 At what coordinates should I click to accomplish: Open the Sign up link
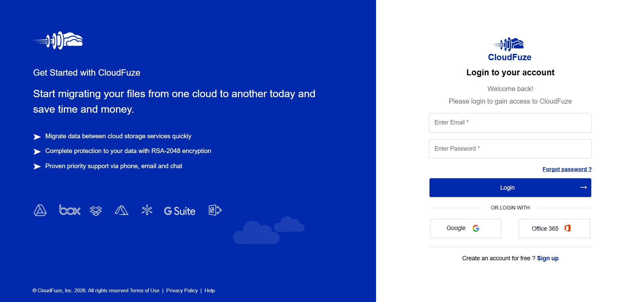[x=548, y=258]
